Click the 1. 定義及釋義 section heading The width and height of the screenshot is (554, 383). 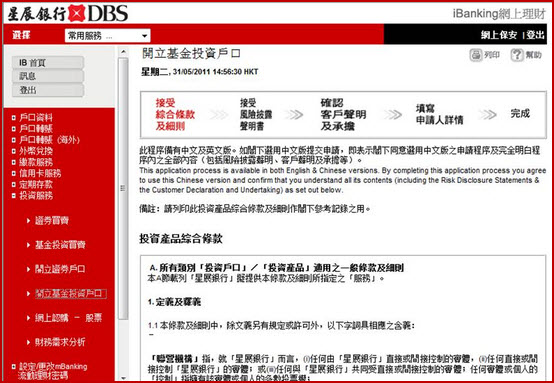pyautogui.click(x=174, y=302)
